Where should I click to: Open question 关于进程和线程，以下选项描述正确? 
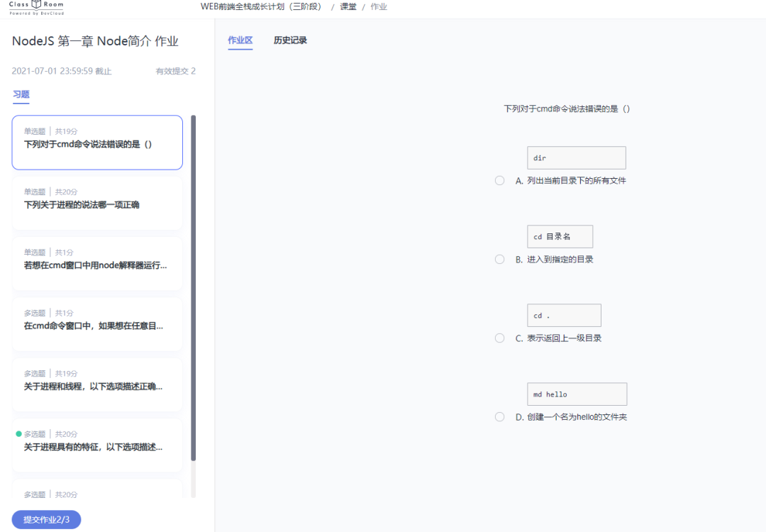point(97,385)
